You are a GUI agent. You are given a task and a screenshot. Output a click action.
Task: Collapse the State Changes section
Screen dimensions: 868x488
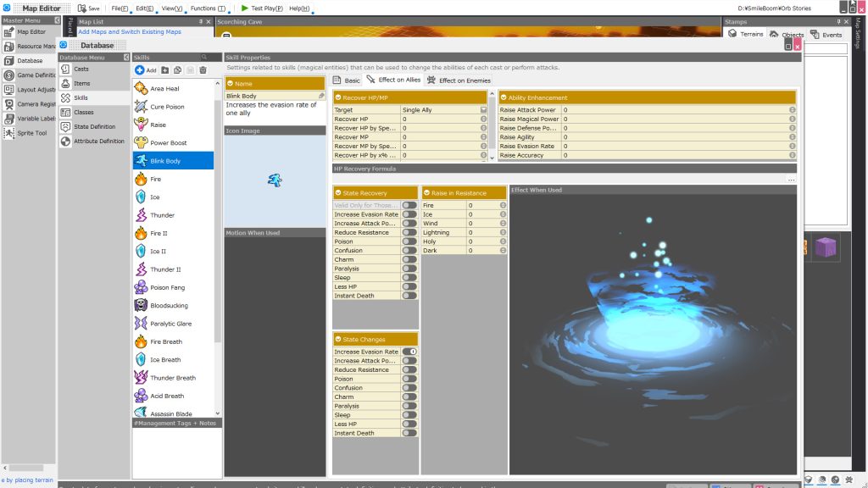(x=337, y=339)
